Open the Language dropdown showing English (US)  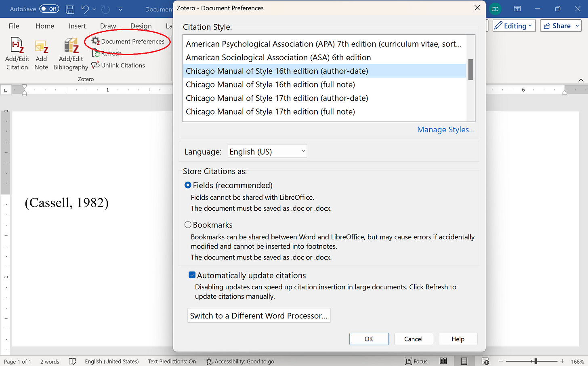pos(267,152)
